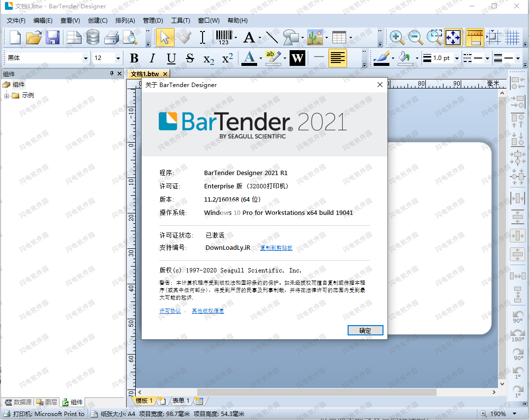Rotate the object by 180 degrees

518,335
